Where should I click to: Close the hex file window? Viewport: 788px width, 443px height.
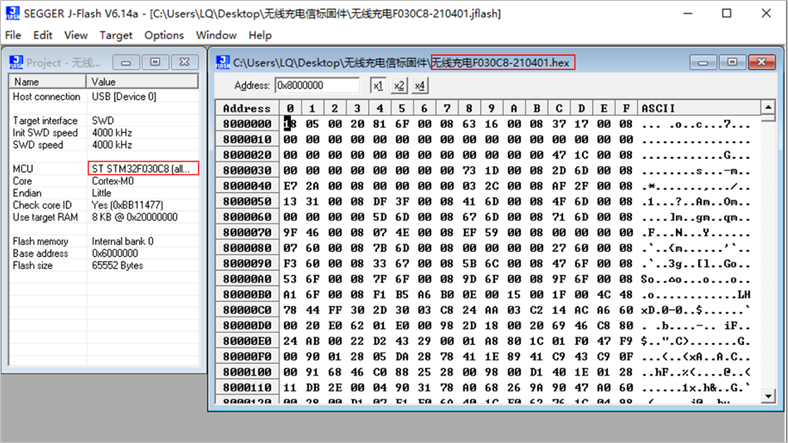click(761, 62)
